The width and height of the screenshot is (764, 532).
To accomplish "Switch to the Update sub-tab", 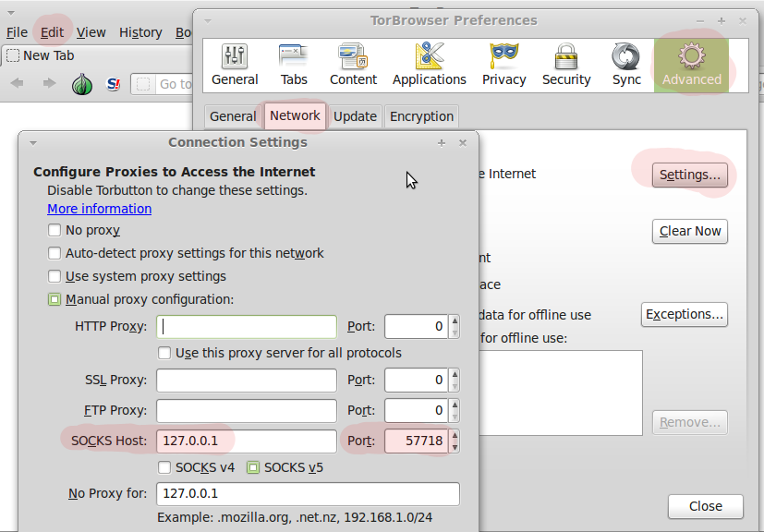I will pos(355,117).
